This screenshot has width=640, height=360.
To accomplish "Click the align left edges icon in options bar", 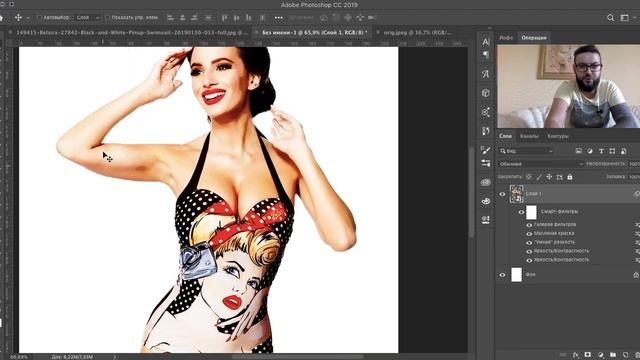I will click(171, 18).
